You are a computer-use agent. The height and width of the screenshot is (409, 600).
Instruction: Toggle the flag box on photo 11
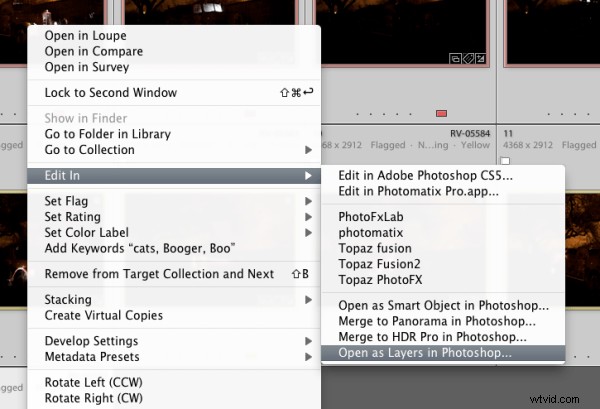coord(506,160)
